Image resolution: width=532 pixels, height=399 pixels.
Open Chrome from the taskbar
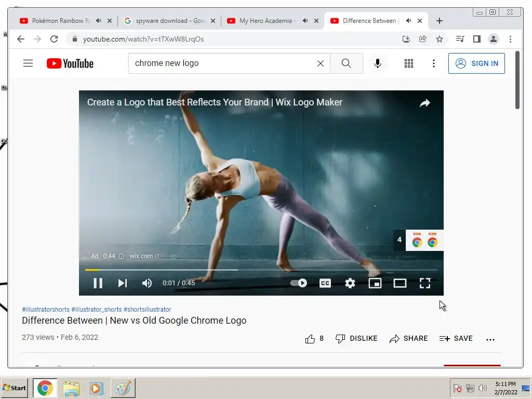tap(45, 388)
